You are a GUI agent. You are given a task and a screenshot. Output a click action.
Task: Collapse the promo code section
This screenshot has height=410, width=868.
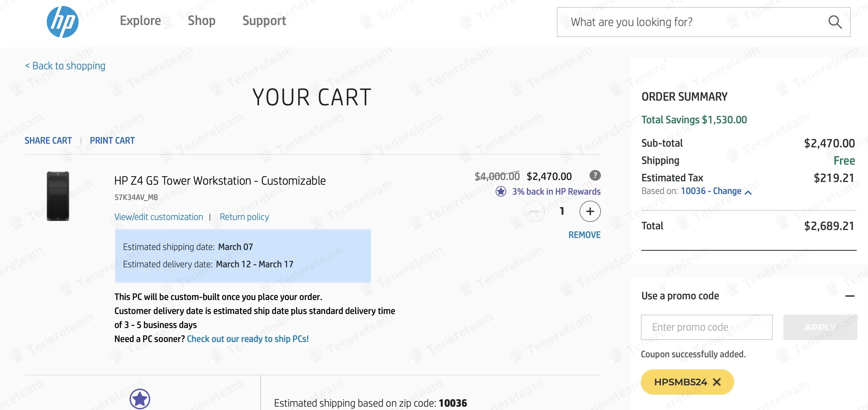tap(849, 296)
